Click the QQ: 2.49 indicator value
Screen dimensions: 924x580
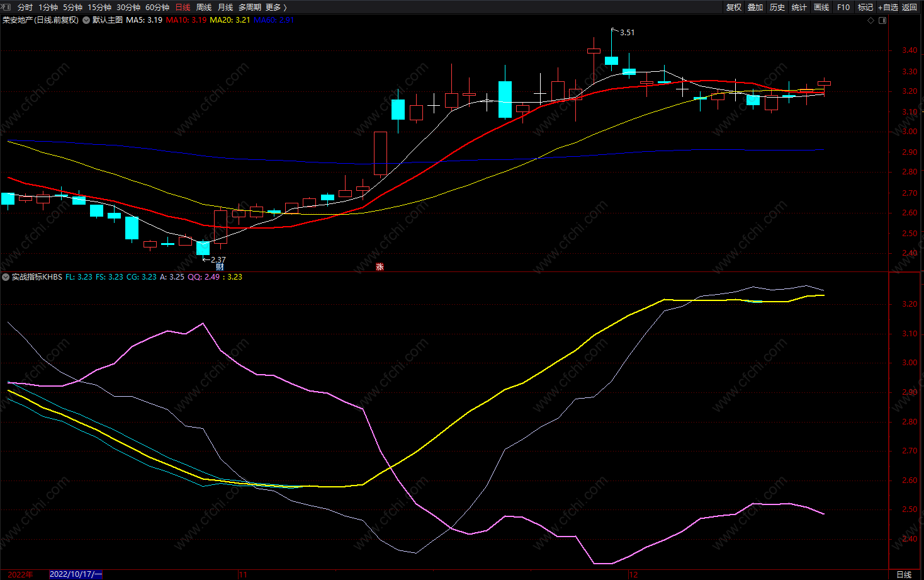click(204, 277)
